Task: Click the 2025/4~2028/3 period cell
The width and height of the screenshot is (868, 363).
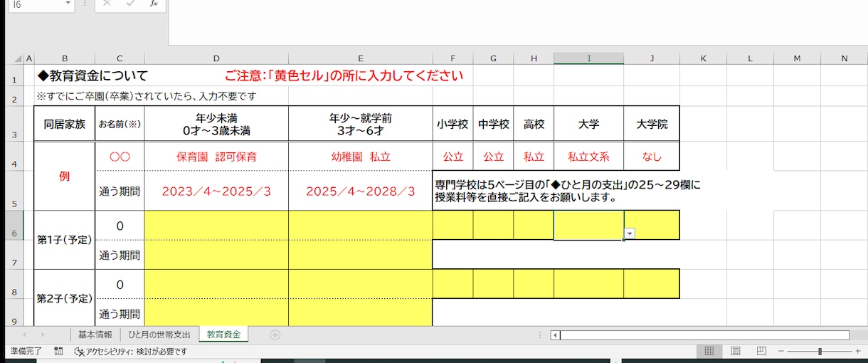Action: pyautogui.click(x=360, y=191)
